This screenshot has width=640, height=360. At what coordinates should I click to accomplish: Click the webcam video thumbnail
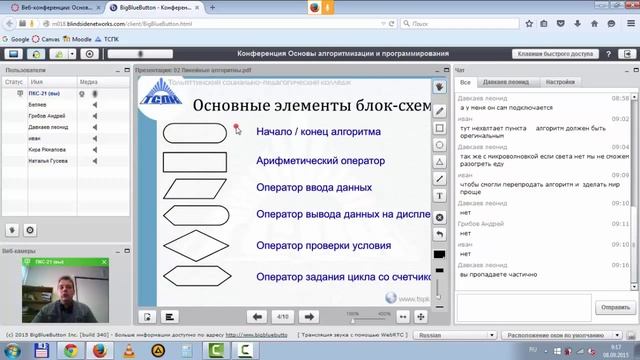pos(65,294)
